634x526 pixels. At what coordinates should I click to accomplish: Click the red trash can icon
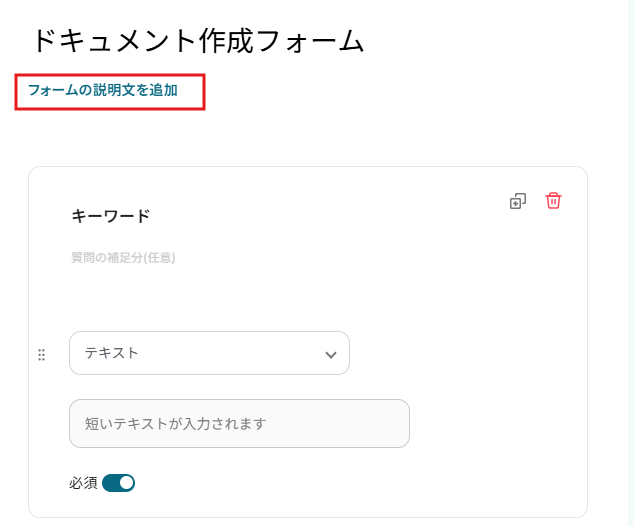553,201
